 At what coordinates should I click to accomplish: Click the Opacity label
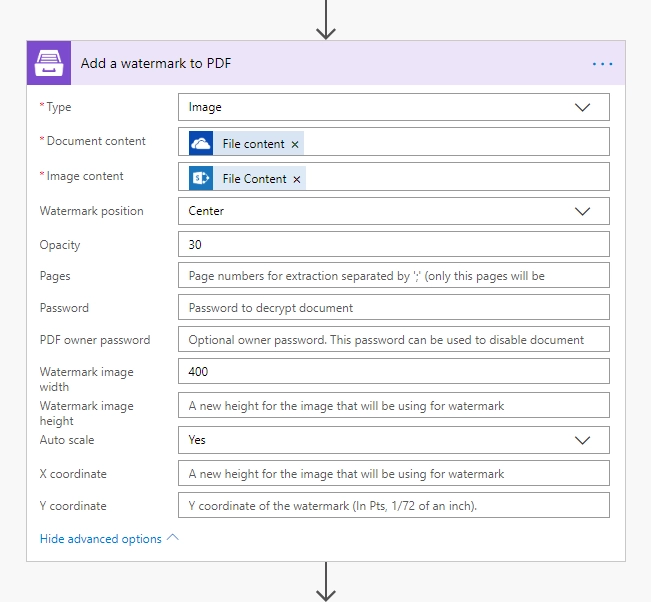coord(60,245)
